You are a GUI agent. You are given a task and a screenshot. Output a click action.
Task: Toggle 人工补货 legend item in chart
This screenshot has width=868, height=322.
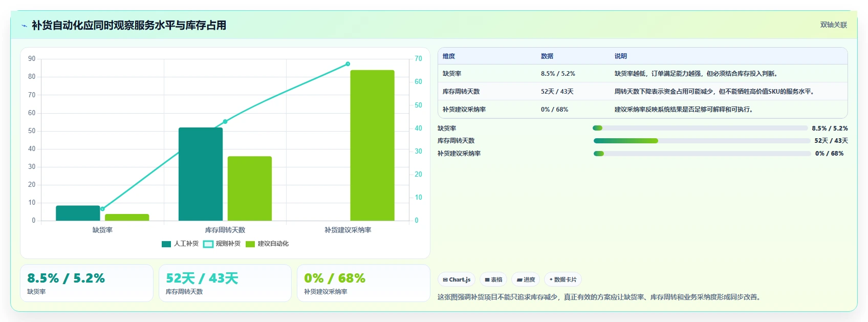(180, 244)
